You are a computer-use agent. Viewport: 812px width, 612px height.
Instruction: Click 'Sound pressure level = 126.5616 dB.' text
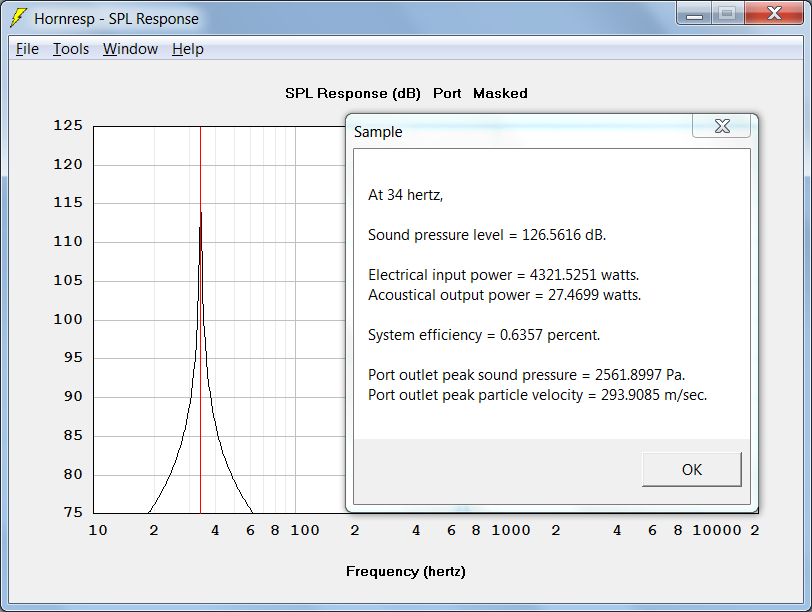click(487, 235)
